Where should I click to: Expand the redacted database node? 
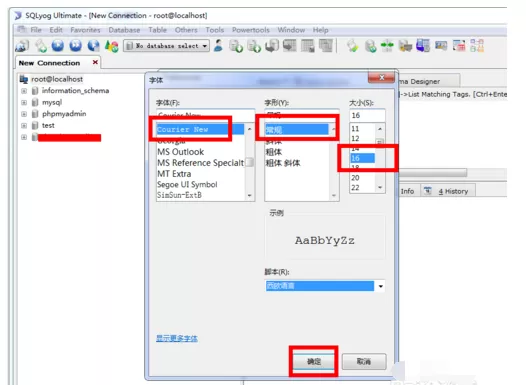24,137
